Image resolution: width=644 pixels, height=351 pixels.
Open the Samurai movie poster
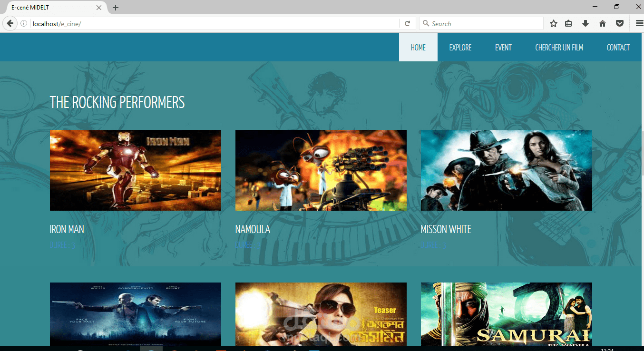pos(507,314)
